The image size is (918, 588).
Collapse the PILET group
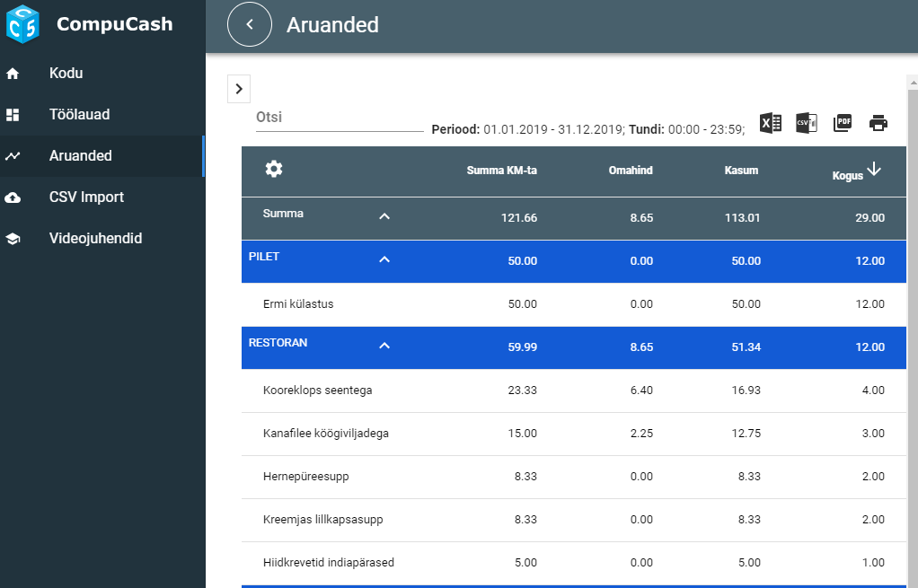pyautogui.click(x=384, y=259)
